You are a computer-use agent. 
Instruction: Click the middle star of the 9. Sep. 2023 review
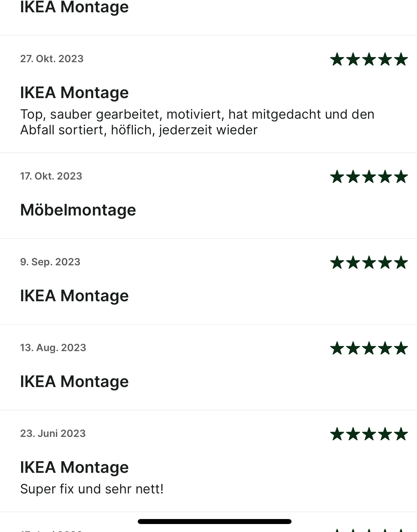pos(369,262)
